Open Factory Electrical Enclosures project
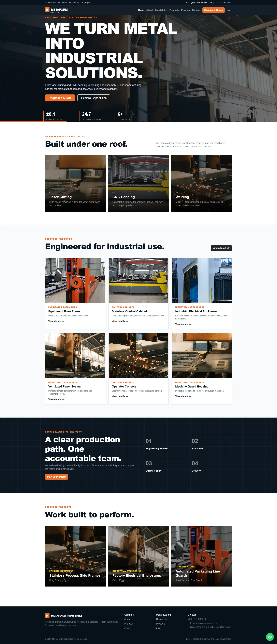 (x=138, y=556)
